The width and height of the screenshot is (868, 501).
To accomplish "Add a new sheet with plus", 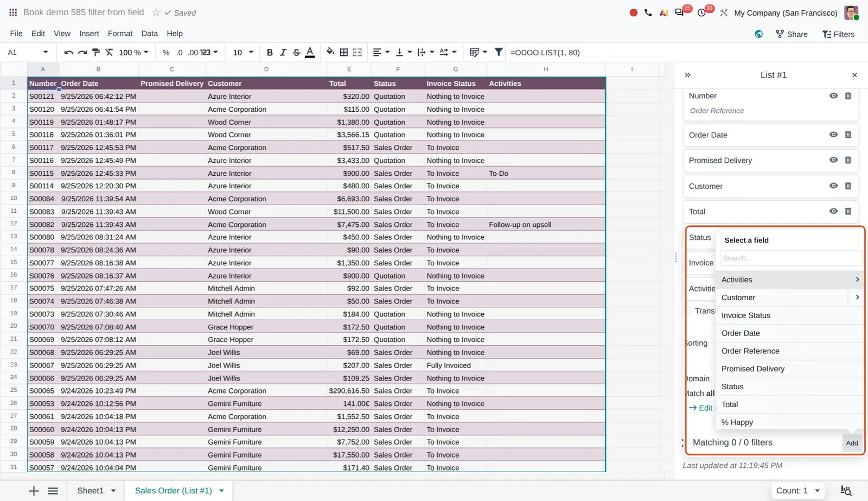I will [34, 491].
